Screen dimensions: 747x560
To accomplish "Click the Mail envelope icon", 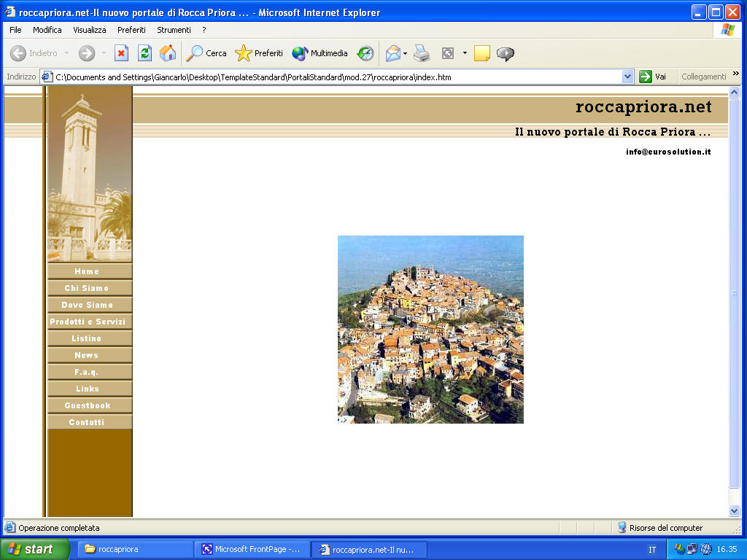I will 393,53.
